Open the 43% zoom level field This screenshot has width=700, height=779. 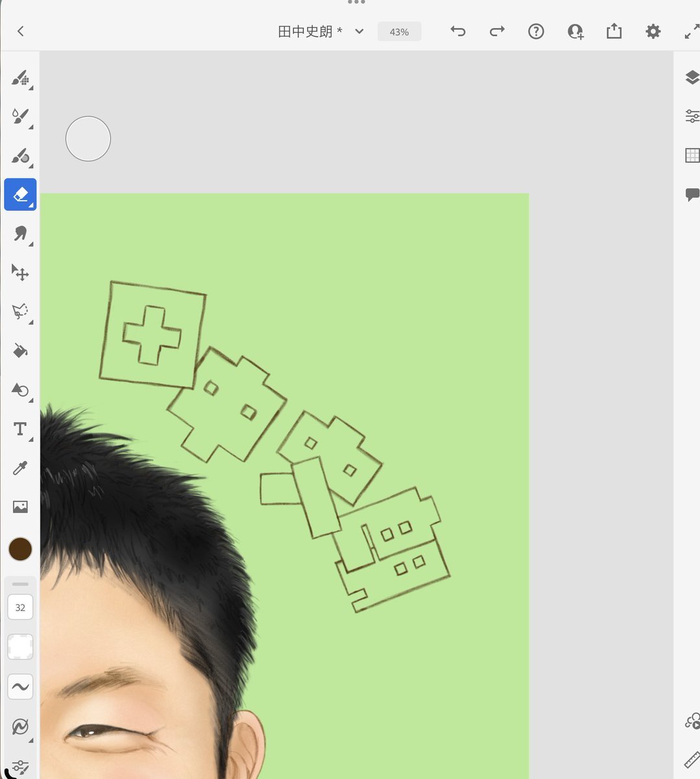click(399, 31)
